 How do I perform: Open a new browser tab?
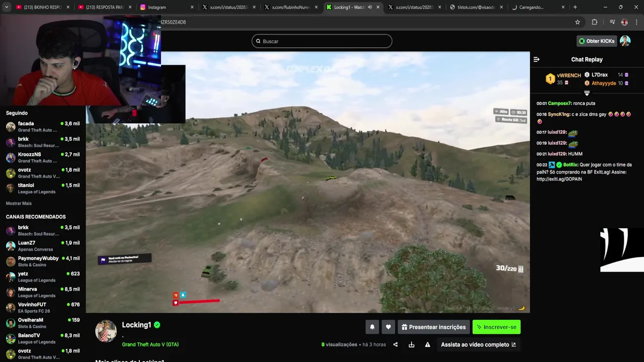(575, 7)
